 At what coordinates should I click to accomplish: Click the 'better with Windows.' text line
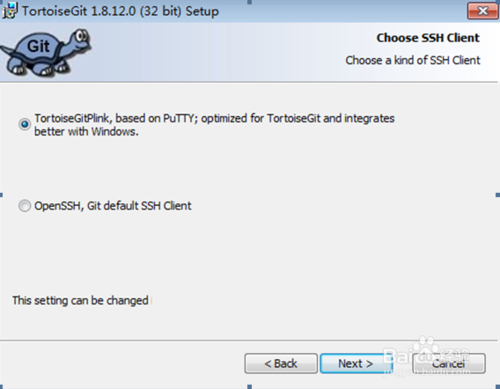[x=86, y=132]
